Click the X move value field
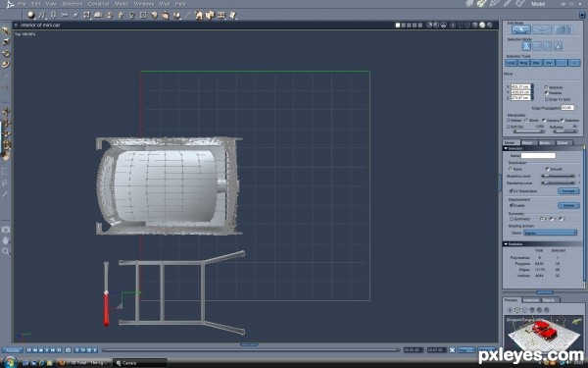 [x=520, y=86]
